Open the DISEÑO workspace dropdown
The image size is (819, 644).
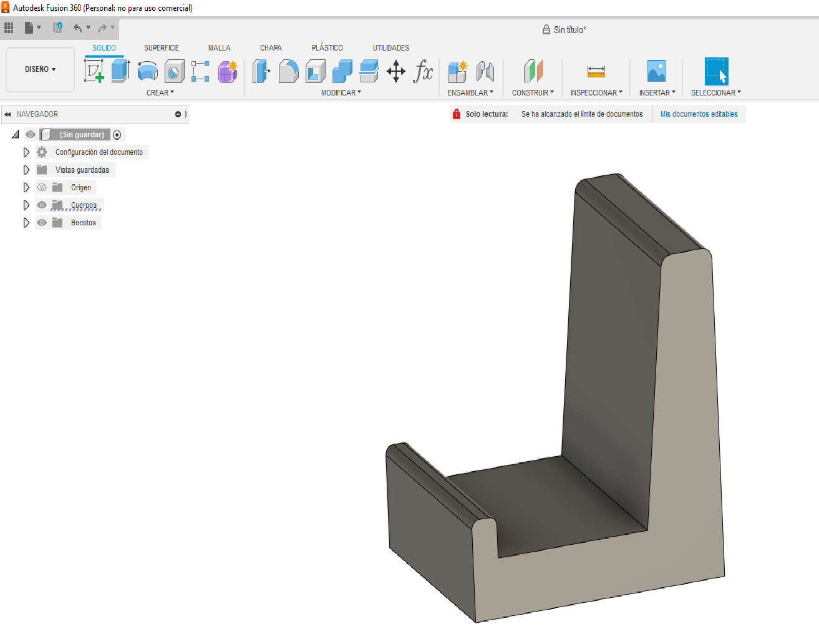pos(41,69)
